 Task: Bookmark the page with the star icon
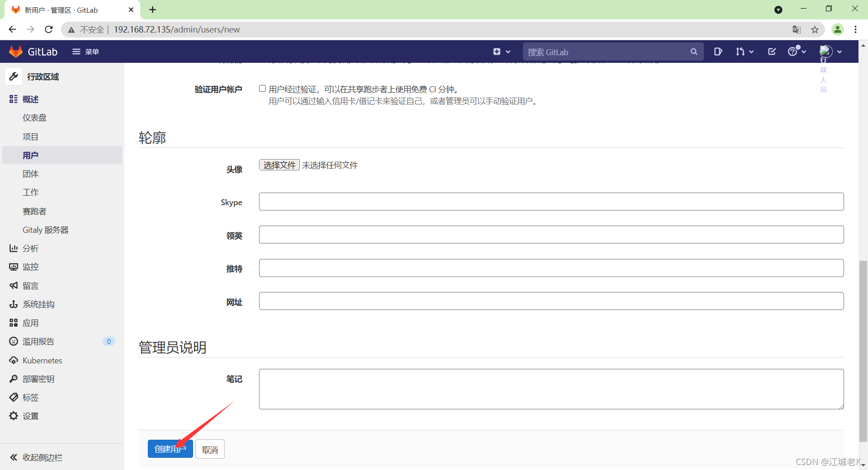(x=815, y=29)
